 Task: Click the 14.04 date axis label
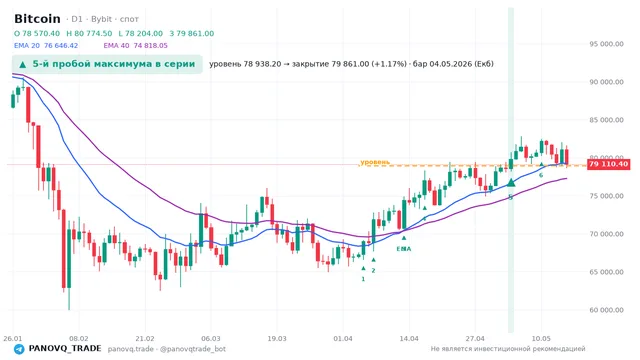pos(409,338)
